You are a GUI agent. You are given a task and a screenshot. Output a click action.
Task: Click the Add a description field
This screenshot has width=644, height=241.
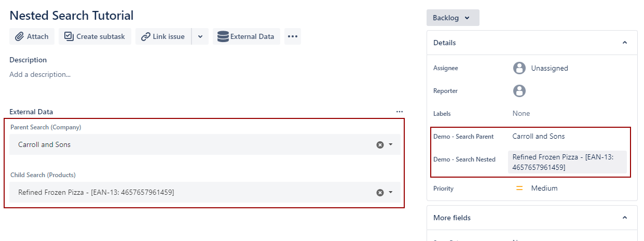coord(40,74)
